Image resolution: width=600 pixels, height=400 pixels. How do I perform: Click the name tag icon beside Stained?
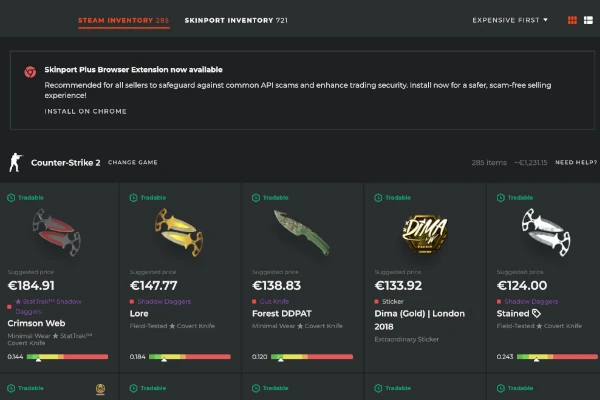tap(536, 313)
